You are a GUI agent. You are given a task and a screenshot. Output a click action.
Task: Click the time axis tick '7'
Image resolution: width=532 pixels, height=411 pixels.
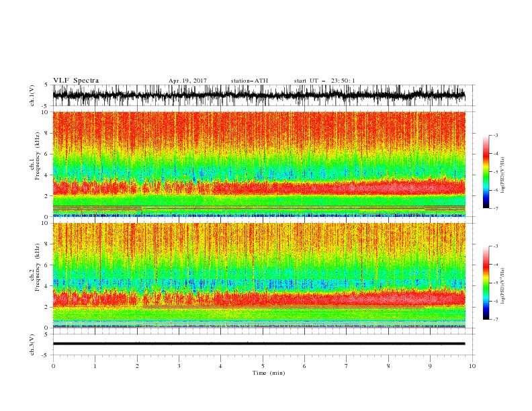347,366
